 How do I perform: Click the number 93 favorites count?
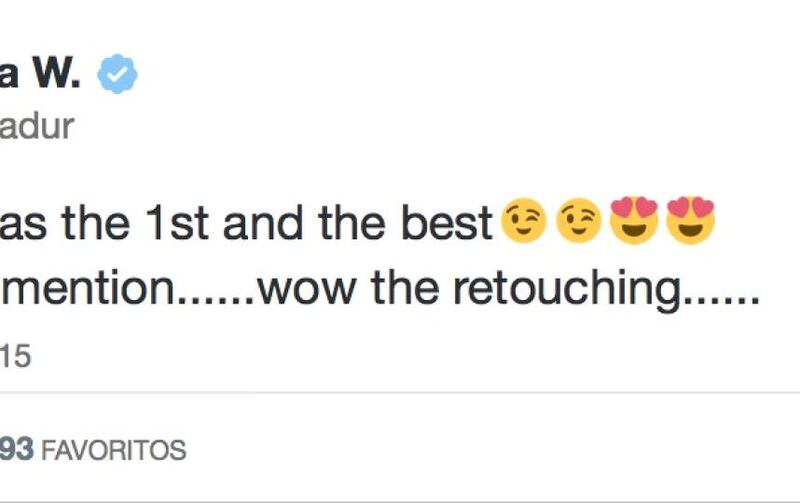point(17,449)
